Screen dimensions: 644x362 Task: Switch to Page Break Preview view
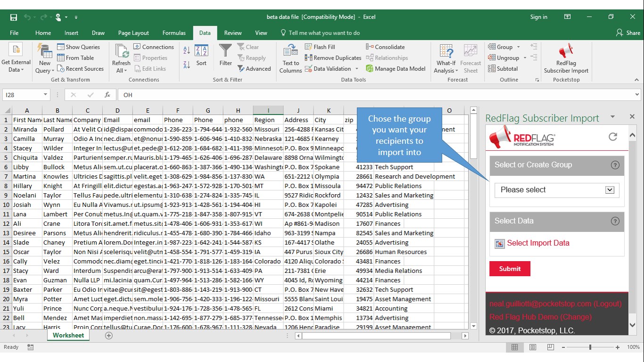tap(550, 347)
